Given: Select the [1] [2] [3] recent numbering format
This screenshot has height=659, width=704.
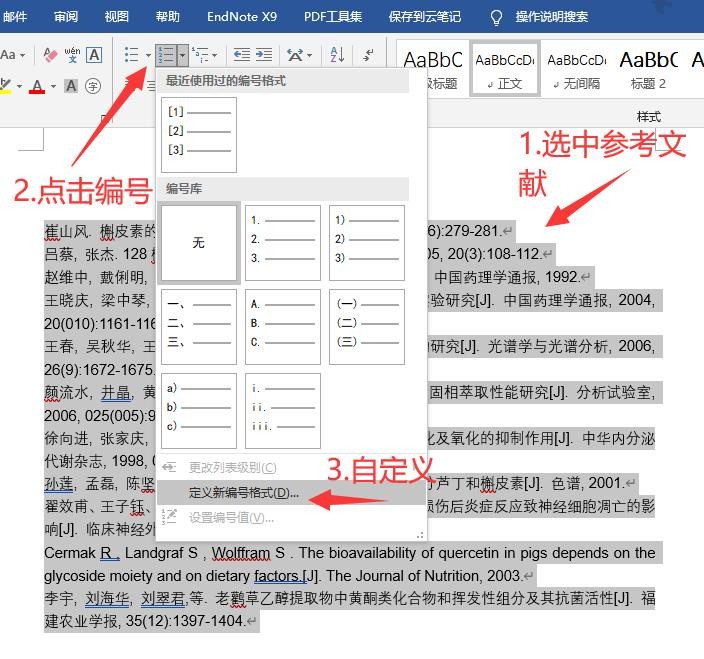Looking at the screenshot, I should pos(198,135).
